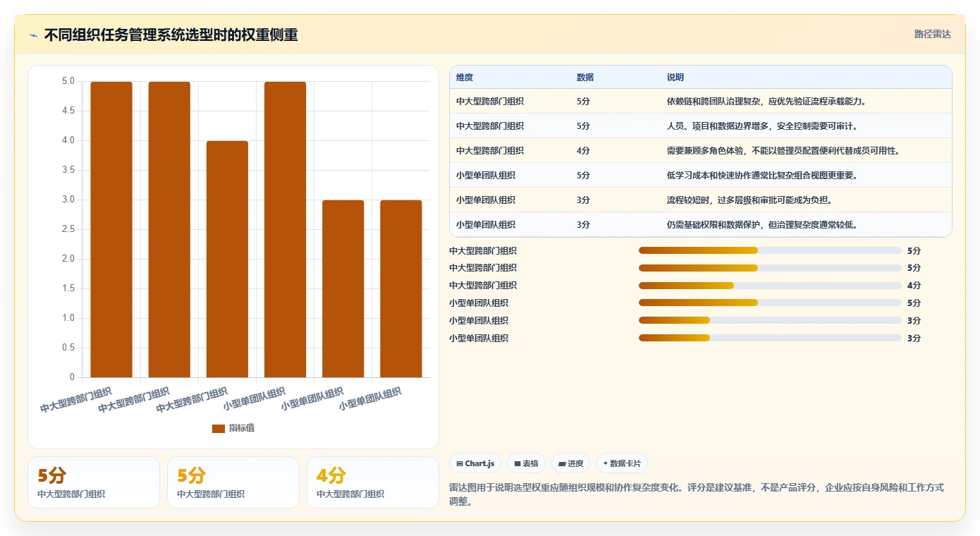The width and height of the screenshot is (980, 536).
Task: Click the 路径雷达 label in the header
Action: 932,34
